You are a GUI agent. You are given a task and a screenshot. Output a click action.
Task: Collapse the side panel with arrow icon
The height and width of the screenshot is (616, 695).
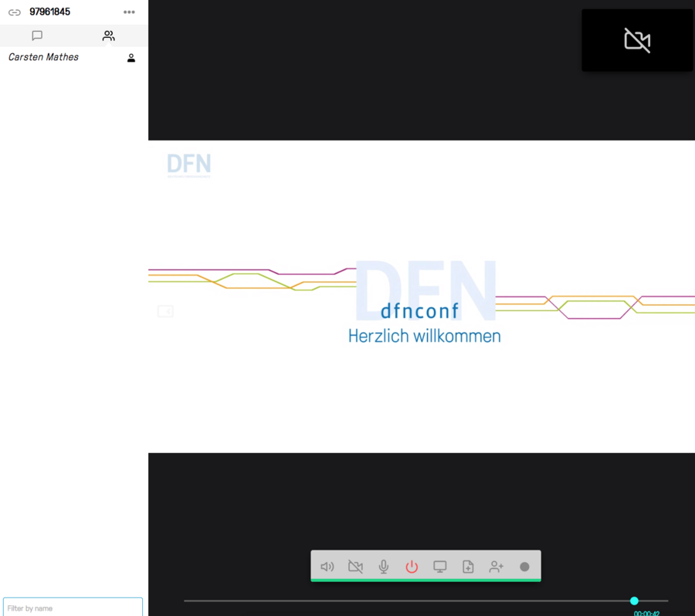coord(165,311)
